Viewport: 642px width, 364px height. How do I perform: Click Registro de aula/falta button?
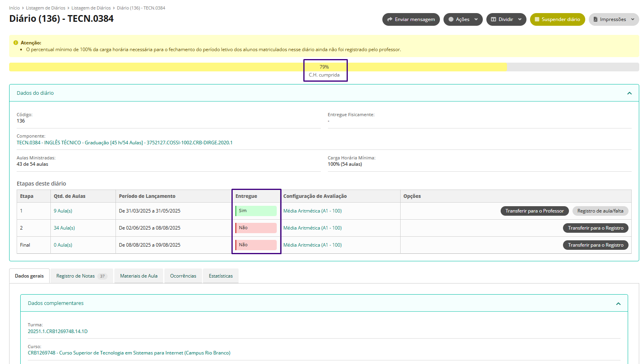pos(600,211)
